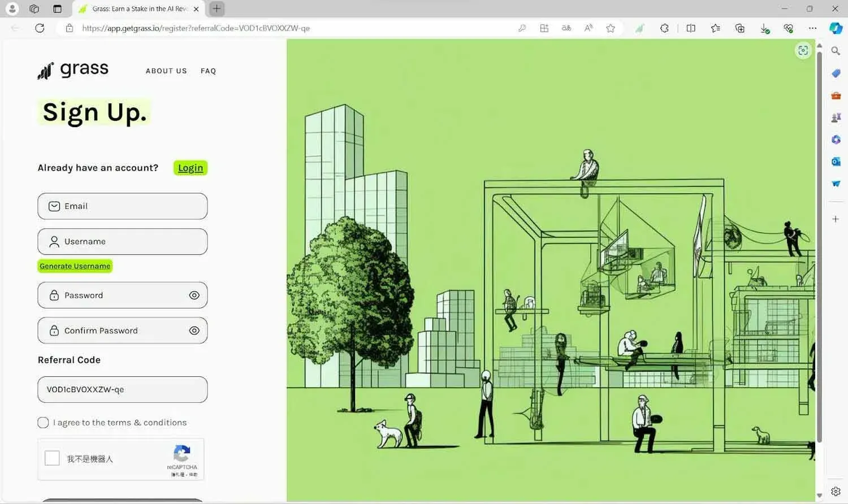Click into the Confirm Password field
The image size is (848, 504).
point(123,331)
